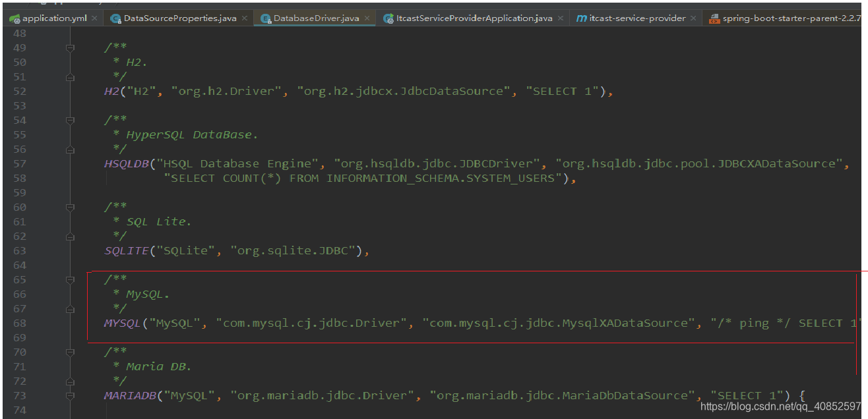Click the library icon on spring-boot-starter-parent tab
868x419 pixels.
click(714, 18)
